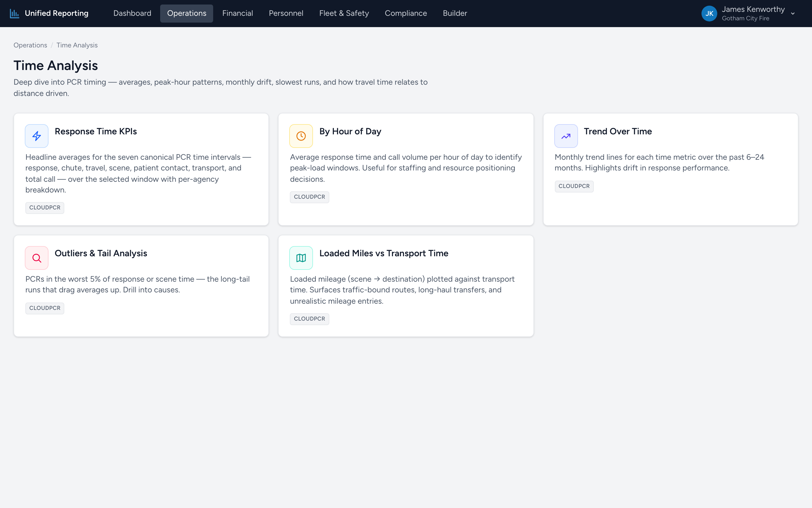Click description starting 'Loaded mileage (scene'
Screen dimensions: 812x508
pyautogui.click(x=402, y=290)
